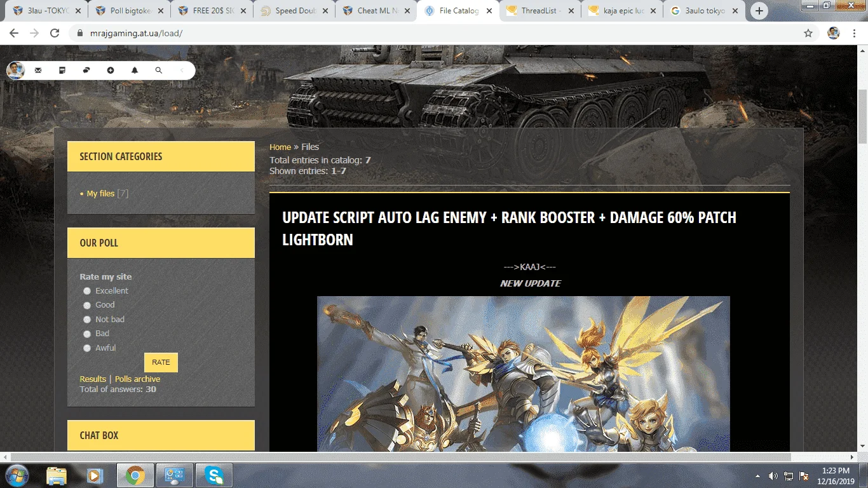Screen dimensions: 868x488
Task: Switch to the 'Speed Doub' tab
Action: tap(294, 11)
